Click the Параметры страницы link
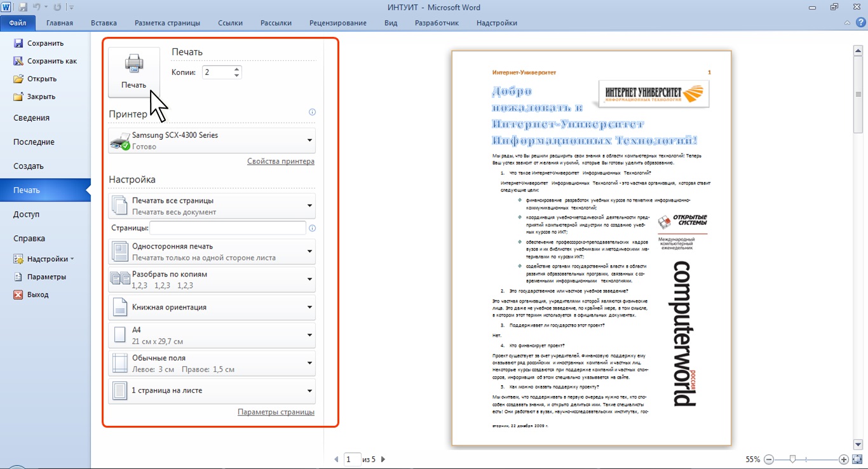Screen dimensions: 868x469 click(276, 412)
